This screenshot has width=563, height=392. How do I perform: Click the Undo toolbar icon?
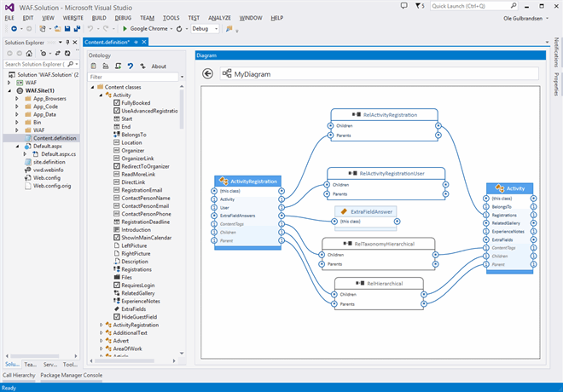coord(90,29)
